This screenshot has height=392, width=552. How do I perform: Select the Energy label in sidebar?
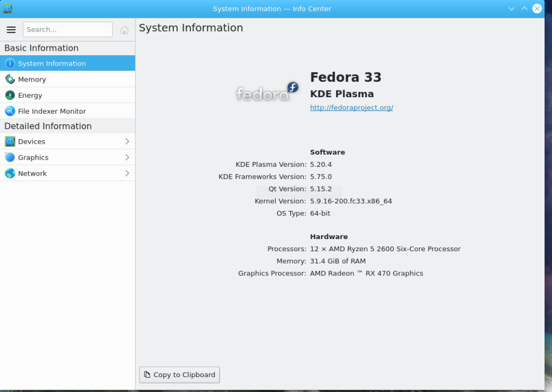pos(30,96)
